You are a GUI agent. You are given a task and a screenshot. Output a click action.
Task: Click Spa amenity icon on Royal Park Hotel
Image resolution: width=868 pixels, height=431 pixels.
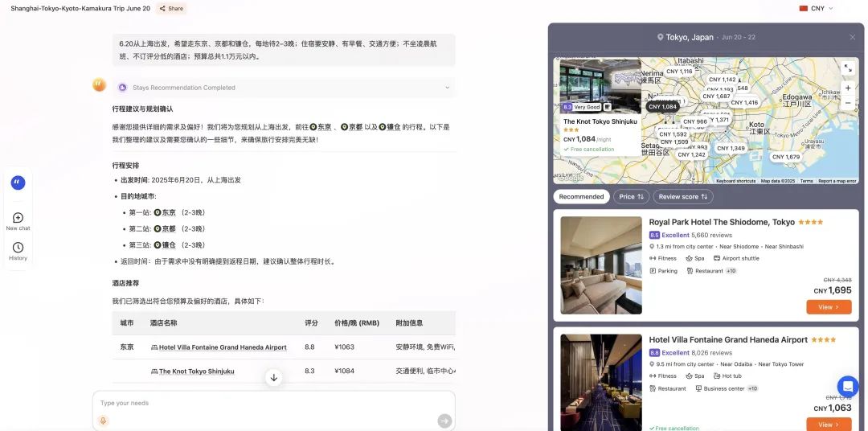pyautogui.click(x=690, y=258)
